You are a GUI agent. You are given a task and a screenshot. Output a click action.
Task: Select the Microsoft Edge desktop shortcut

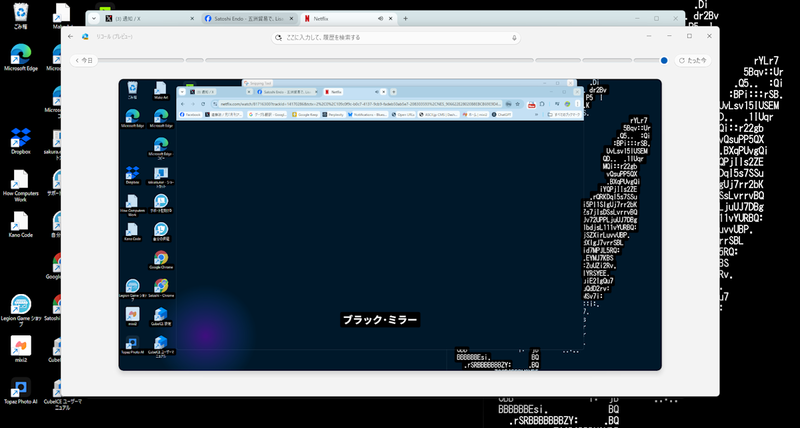[21, 58]
